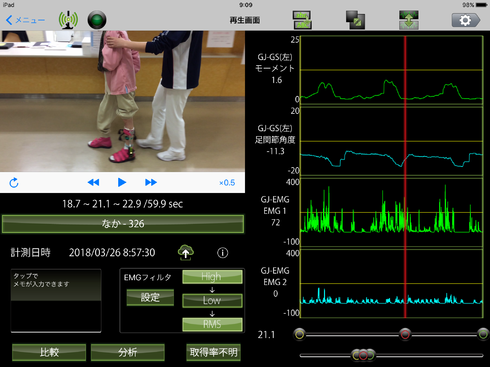Tap the red playback cursor line
This screenshot has height=367, width=490.
tap(405, 177)
